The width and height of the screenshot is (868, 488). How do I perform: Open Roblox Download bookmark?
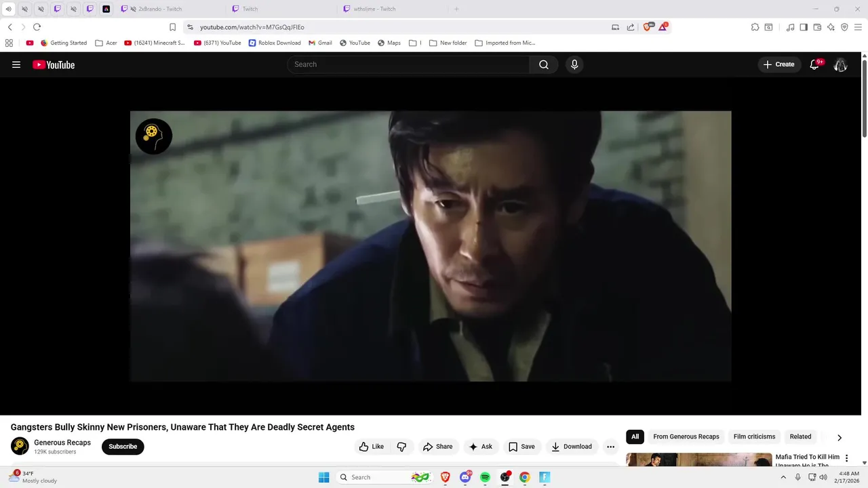coord(275,43)
